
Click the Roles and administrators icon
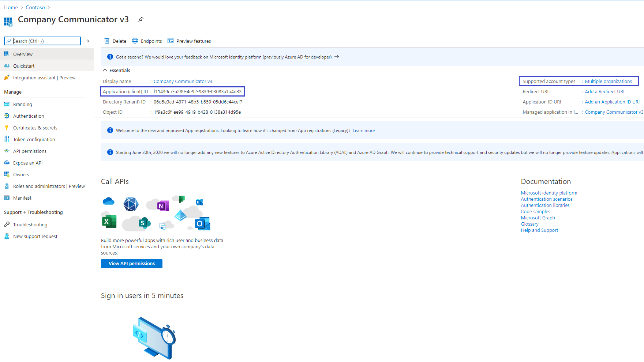click(x=7, y=186)
